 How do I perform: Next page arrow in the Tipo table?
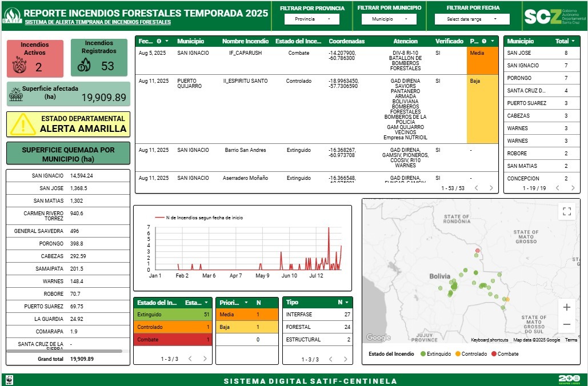[345, 359]
